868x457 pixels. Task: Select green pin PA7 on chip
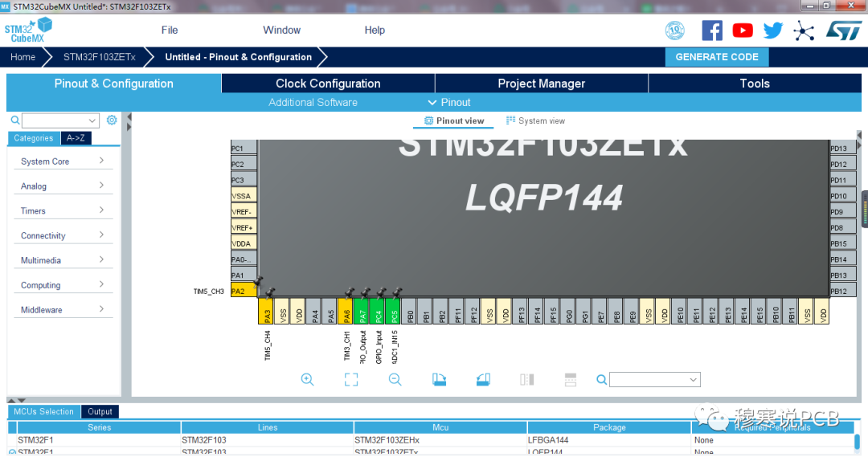(x=362, y=311)
